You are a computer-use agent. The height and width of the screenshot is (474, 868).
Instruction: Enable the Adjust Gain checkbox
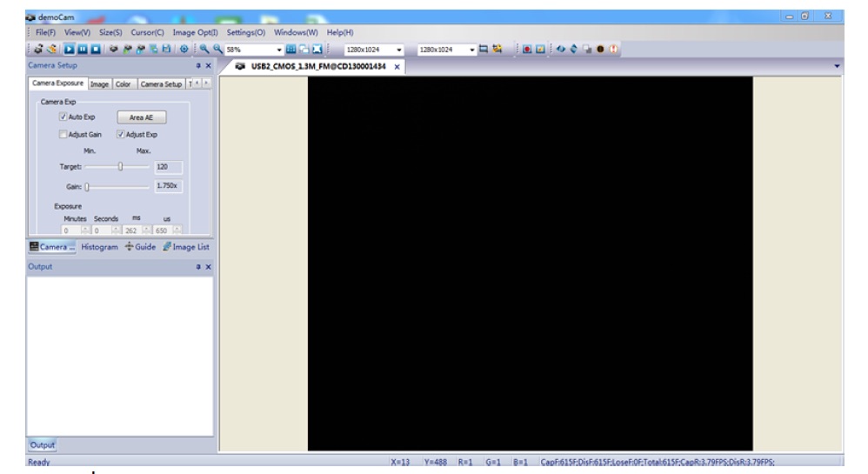[63, 135]
